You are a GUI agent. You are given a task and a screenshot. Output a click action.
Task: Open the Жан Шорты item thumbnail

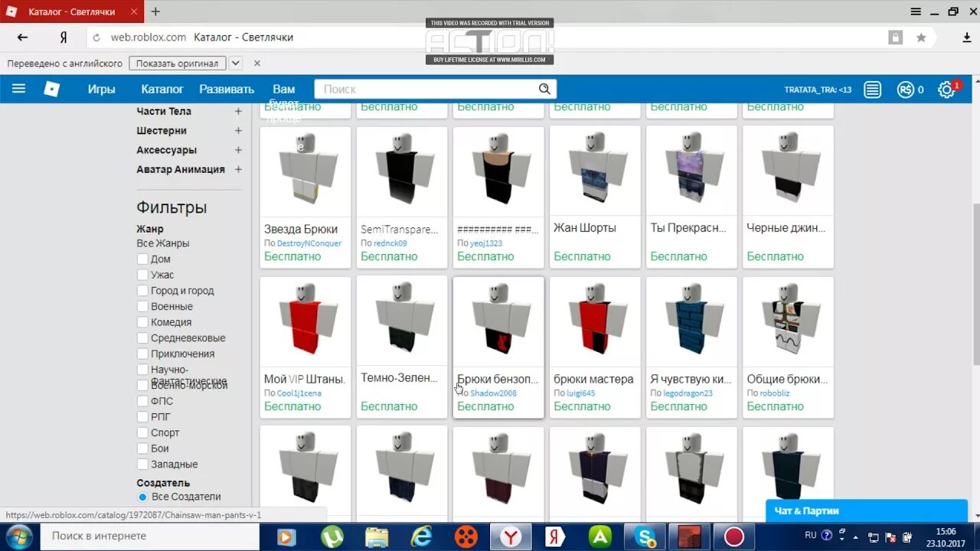click(x=595, y=171)
